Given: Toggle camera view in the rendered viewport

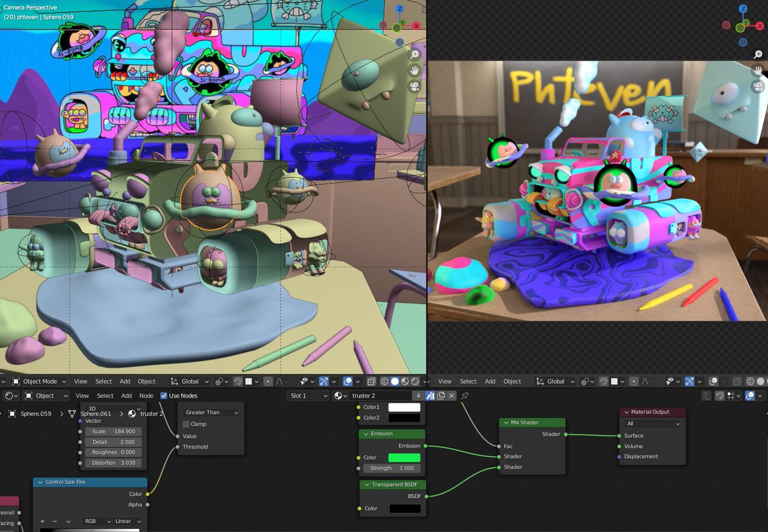Looking at the screenshot, I should (x=758, y=86).
